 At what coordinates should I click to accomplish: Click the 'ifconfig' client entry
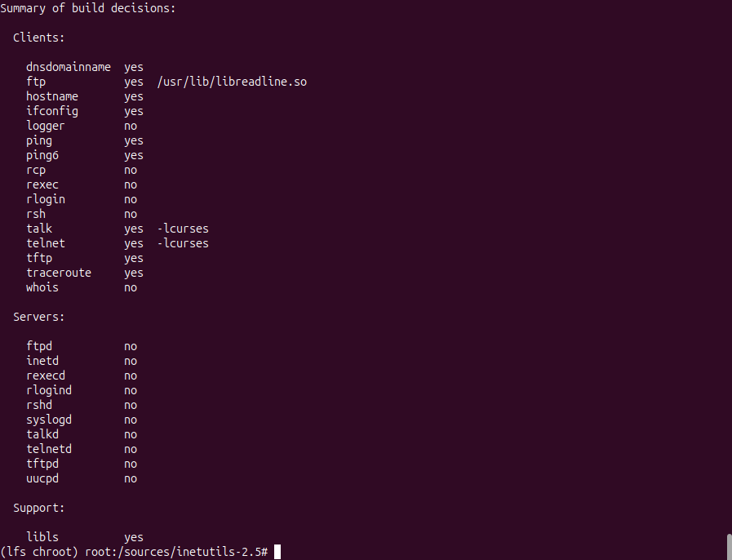click(x=52, y=111)
